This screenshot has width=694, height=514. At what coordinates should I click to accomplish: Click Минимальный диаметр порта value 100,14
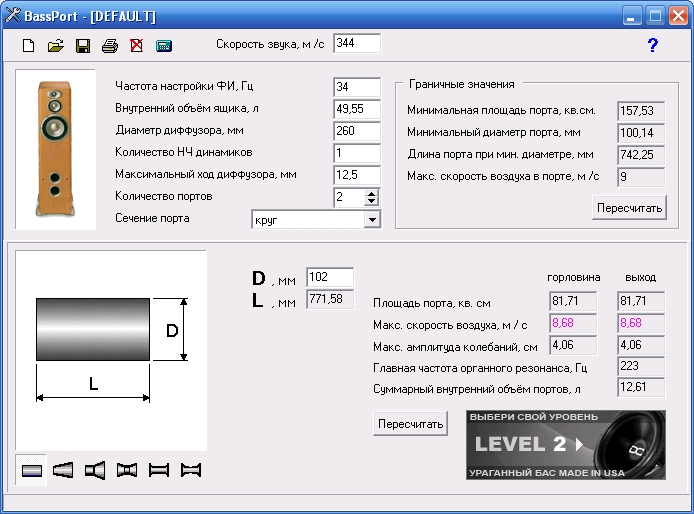(641, 133)
